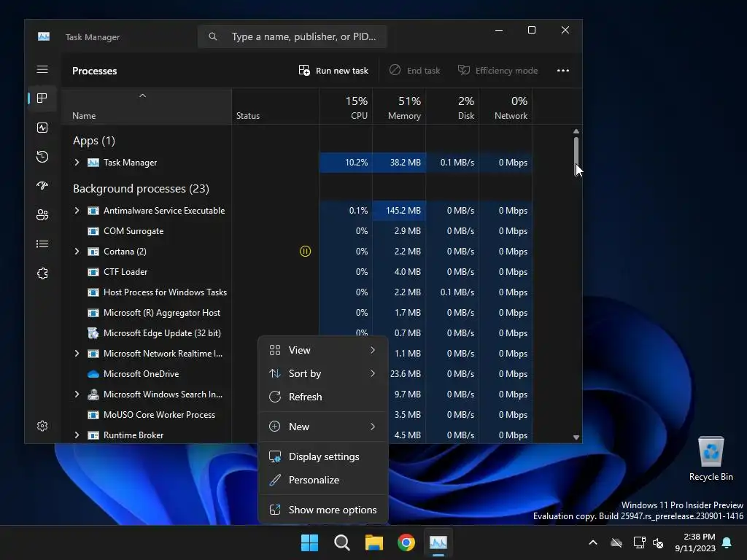This screenshot has width=747, height=560.
Task: Click the Microsoft Windows Search Indexer icon
Action: 93,394
